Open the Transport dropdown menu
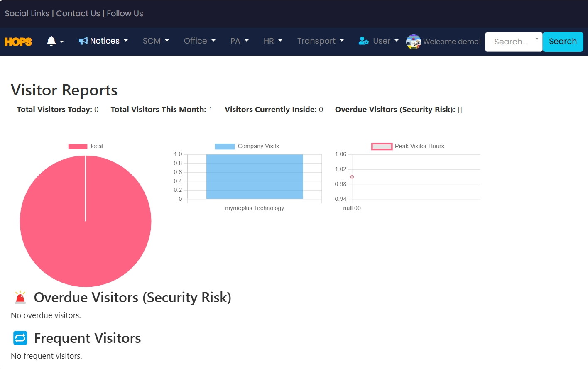Viewport: 588px width, 369px height. coord(320,41)
